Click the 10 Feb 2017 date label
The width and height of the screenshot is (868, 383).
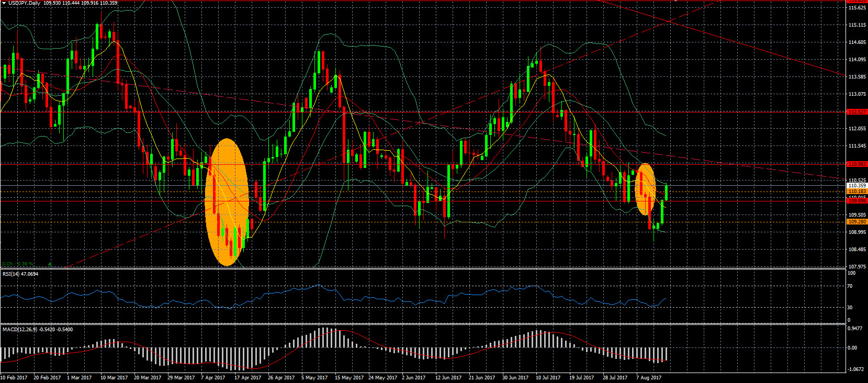[x=14, y=377]
